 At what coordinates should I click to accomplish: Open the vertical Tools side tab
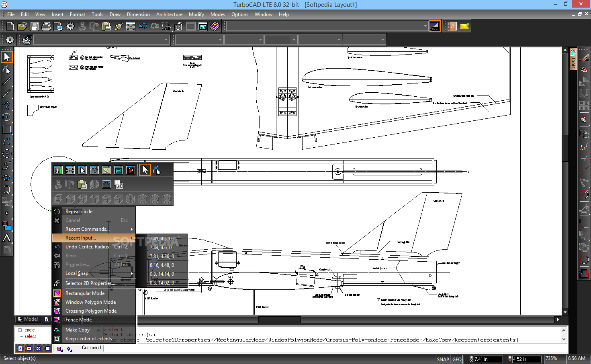573,60
